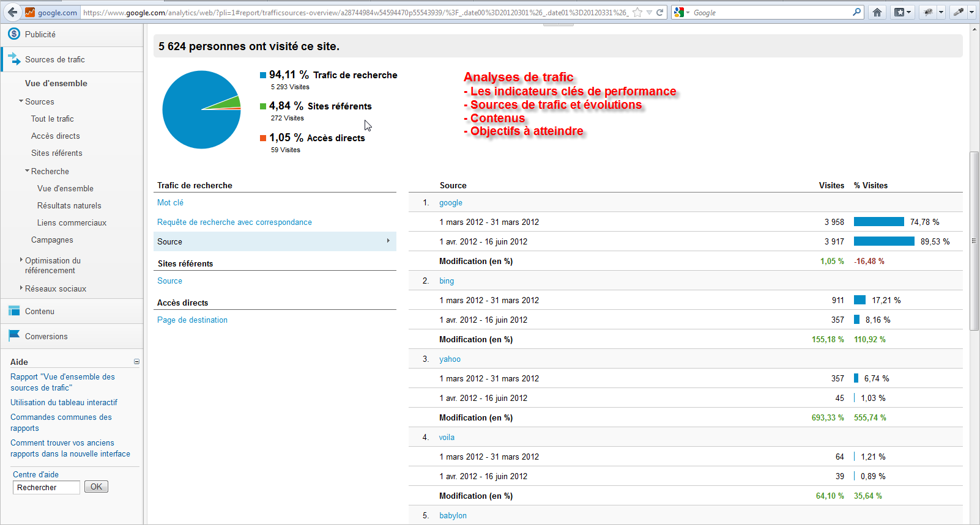Screen dimensions: 980x525
Task: Open Accès directs in the sidebar
Action: pos(56,136)
